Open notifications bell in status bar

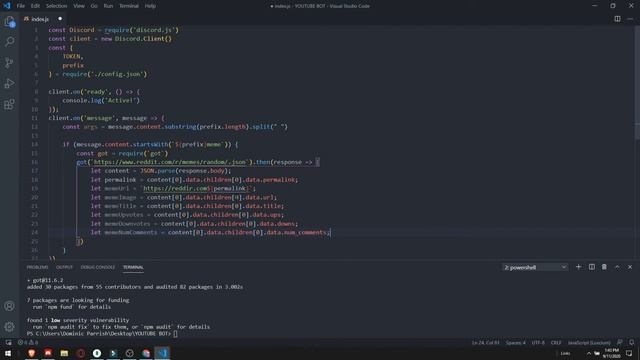631,342
